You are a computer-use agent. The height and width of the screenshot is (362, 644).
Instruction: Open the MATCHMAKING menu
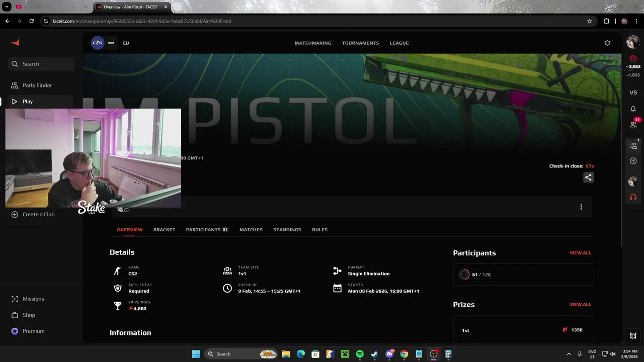pyautogui.click(x=313, y=43)
